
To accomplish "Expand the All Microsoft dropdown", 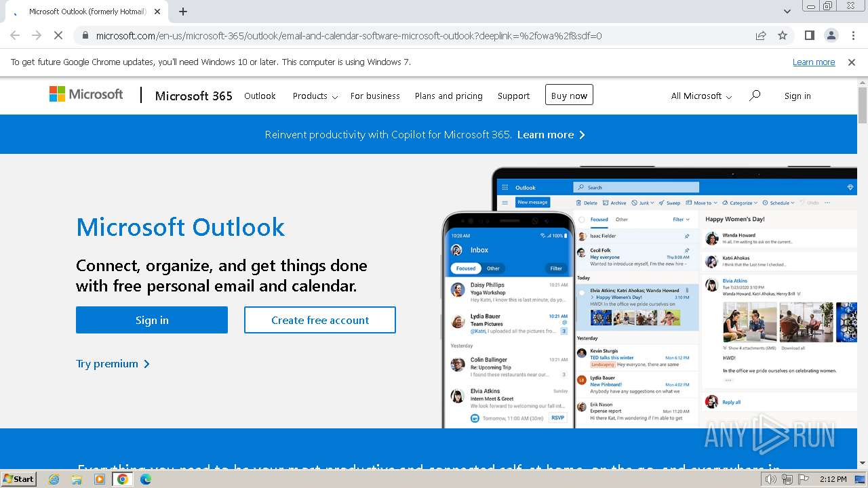I will tap(701, 96).
